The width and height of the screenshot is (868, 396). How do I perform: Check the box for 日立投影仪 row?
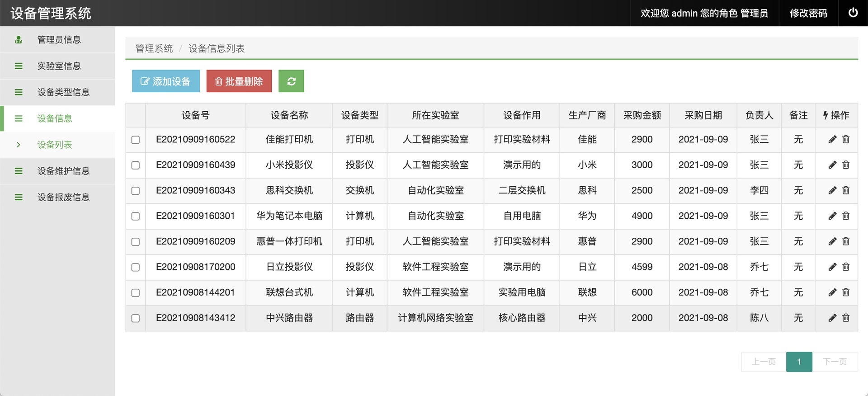point(136,267)
